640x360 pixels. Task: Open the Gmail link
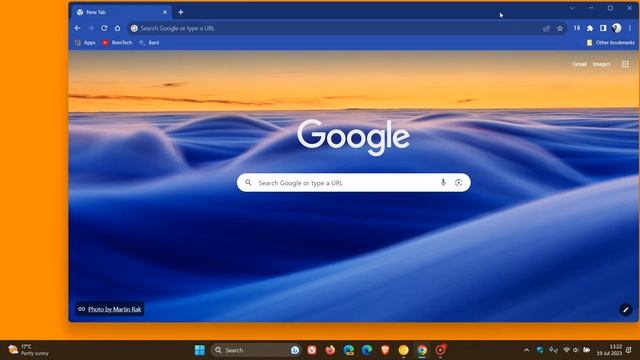point(579,64)
